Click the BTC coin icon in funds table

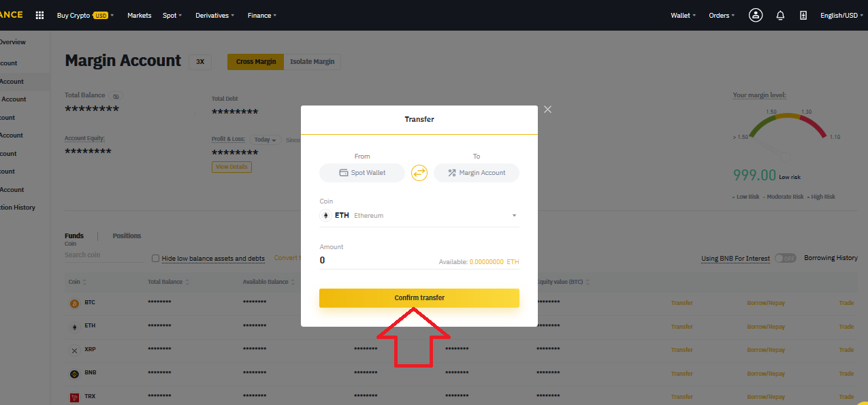(x=75, y=304)
